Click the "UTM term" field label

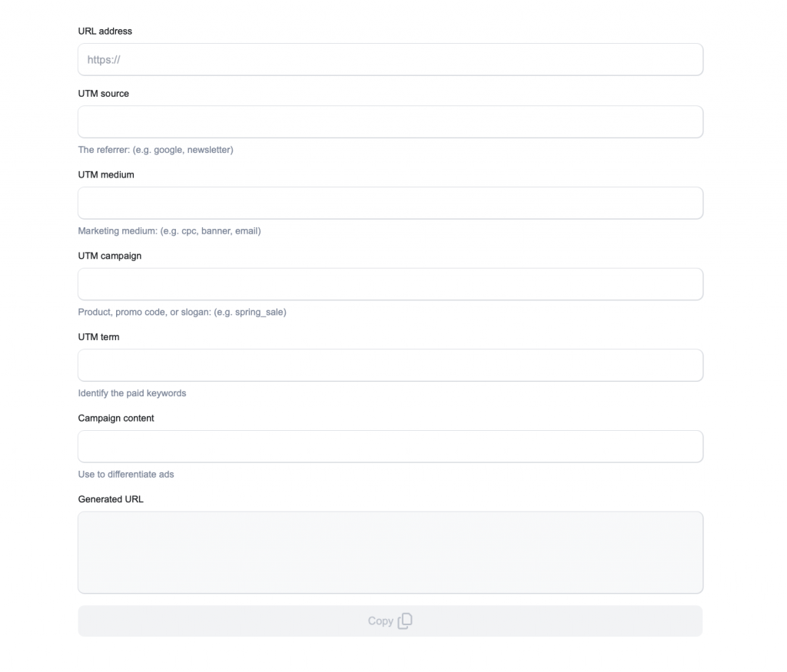pyautogui.click(x=99, y=337)
